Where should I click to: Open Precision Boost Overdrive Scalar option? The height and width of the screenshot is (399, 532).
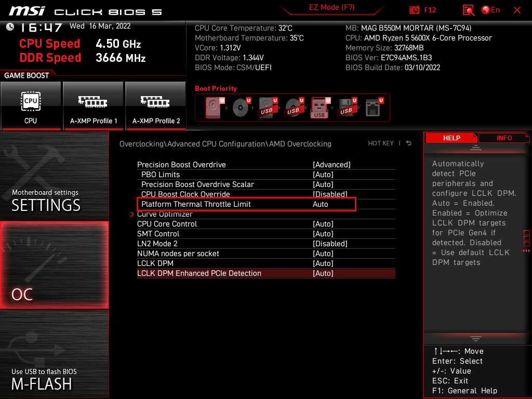pos(266,184)
